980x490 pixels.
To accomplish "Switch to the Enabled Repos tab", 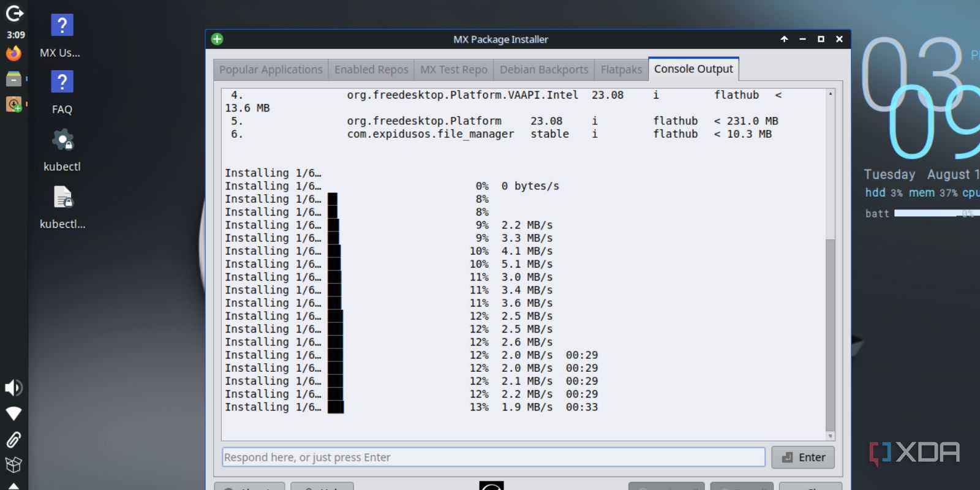I will (371, 69).
